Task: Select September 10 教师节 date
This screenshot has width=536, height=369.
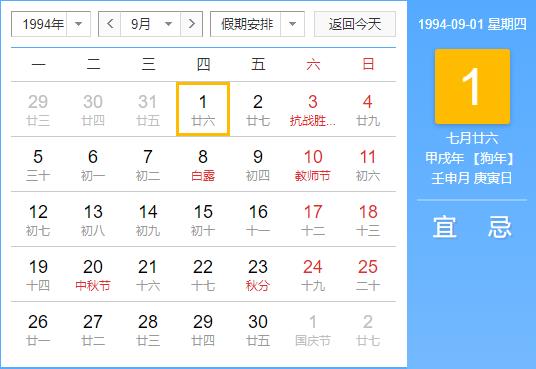Action: click(x=313, y=164)
